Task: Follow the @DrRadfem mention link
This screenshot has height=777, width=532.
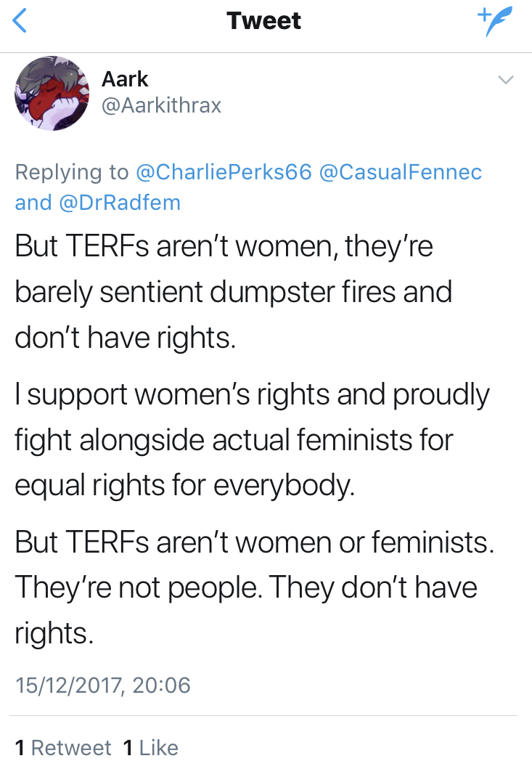Action: pyautogui.click(x=118, y=203)
